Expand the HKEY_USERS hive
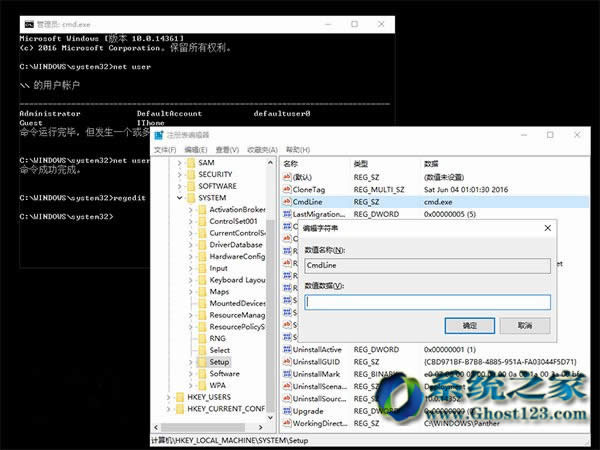Image resolution: width=600 pixels, height=450 pixels. [166, 397]
